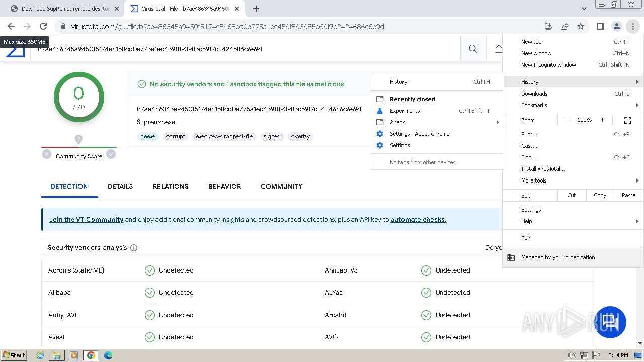Expand the History submenu arrow
The height and width of the screenshot is (362, 644).
click(637, 82)
